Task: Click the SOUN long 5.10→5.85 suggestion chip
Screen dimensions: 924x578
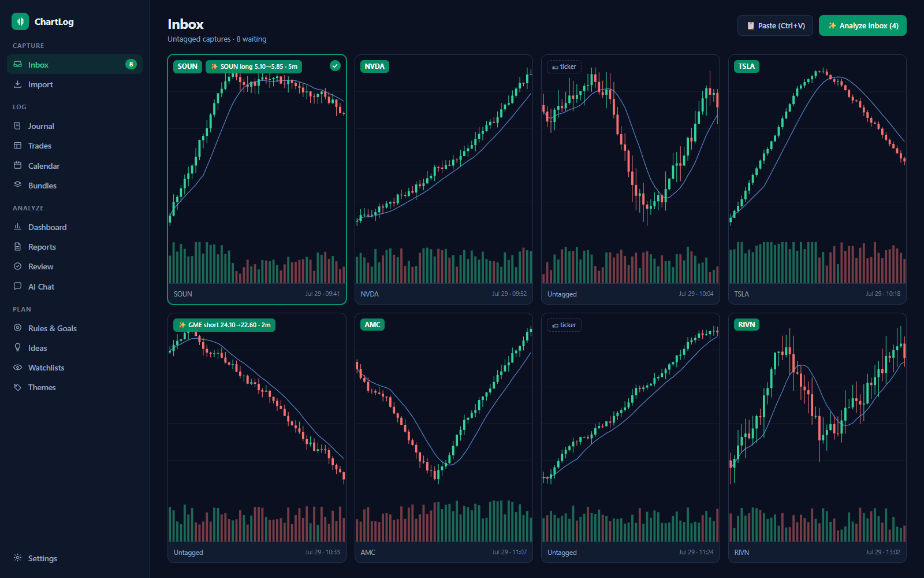Action: (254, 66)
